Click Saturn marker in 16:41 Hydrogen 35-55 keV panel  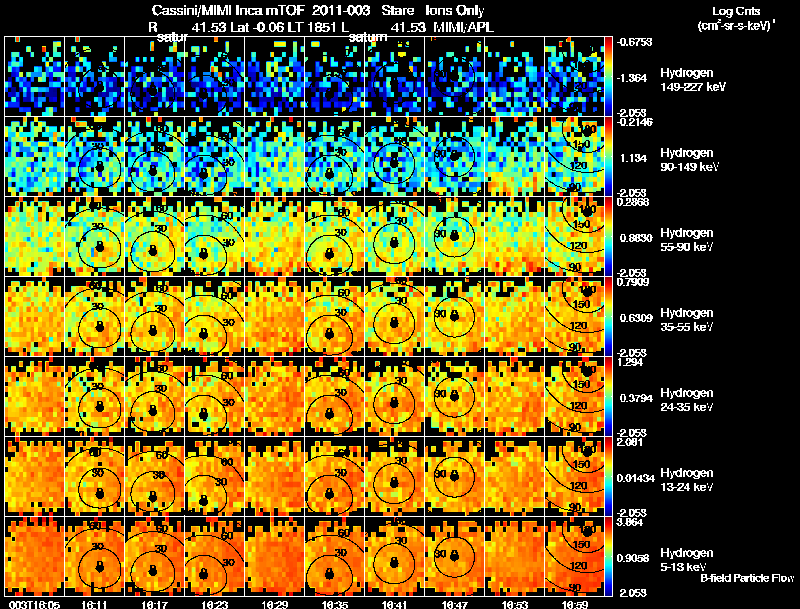click(393, 322)
